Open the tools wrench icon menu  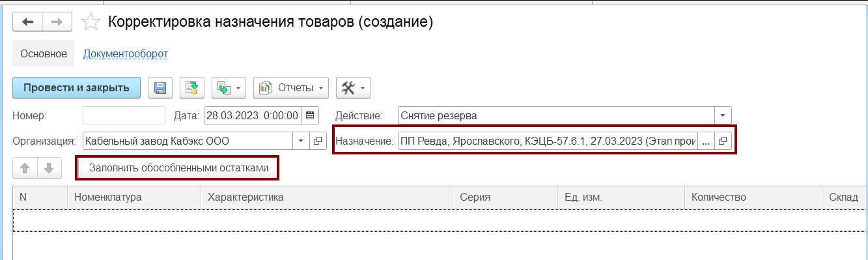(x=353, y=87)
